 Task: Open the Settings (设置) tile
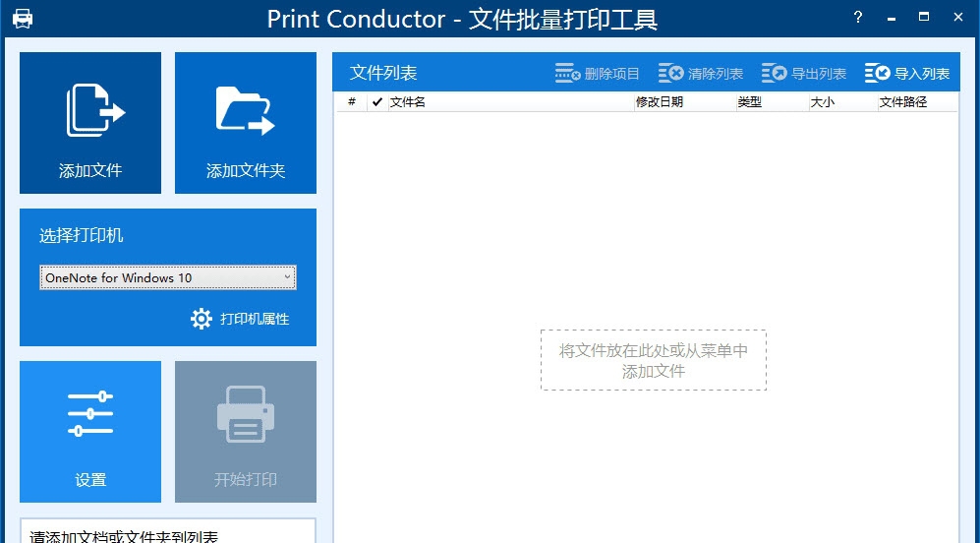tap(90, 432)
